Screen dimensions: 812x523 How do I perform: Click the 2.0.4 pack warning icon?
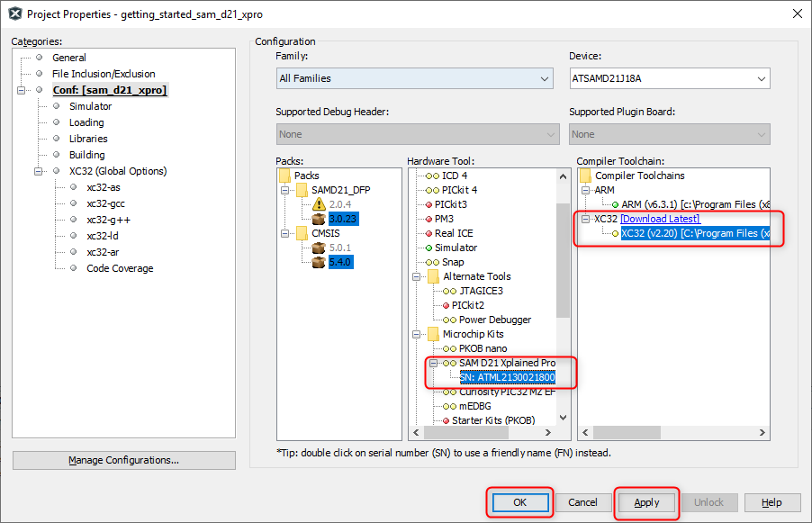click(x=317, y=204)
